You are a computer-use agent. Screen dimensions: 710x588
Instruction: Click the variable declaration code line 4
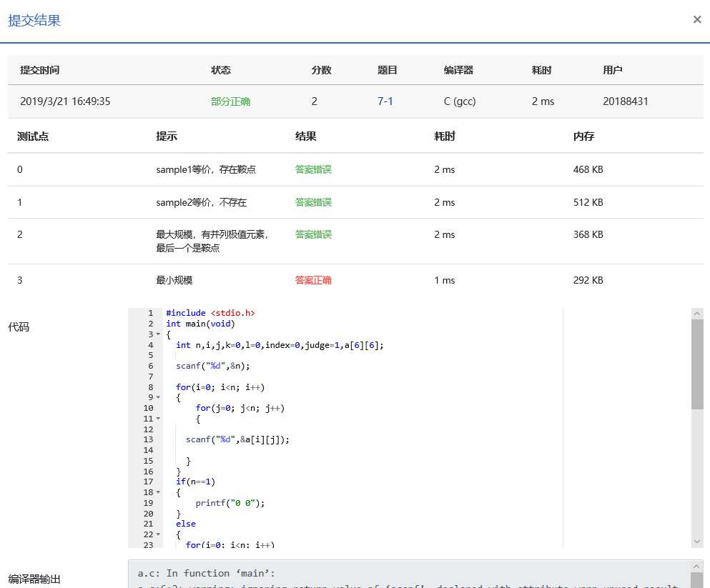pos(280,345)
